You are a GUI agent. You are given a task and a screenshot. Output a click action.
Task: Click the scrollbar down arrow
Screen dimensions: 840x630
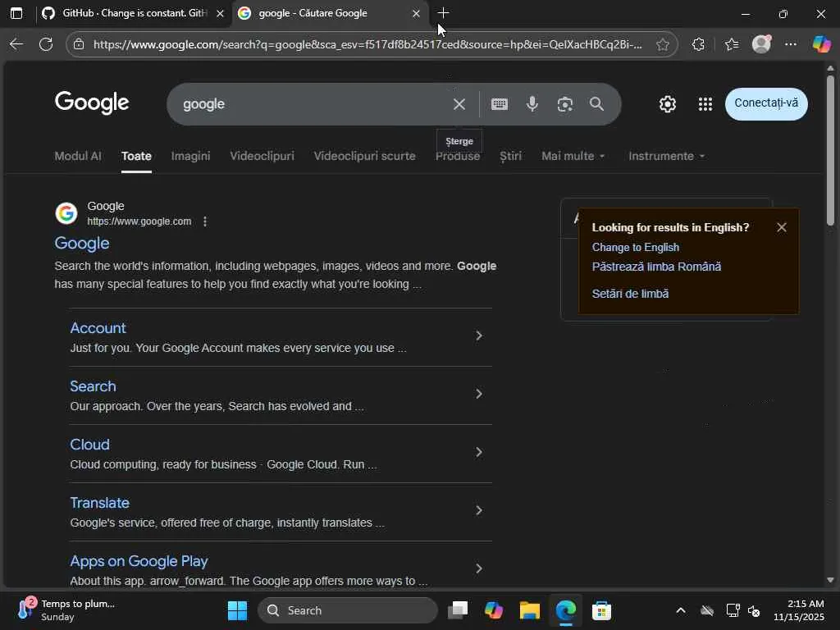point(830,580)
